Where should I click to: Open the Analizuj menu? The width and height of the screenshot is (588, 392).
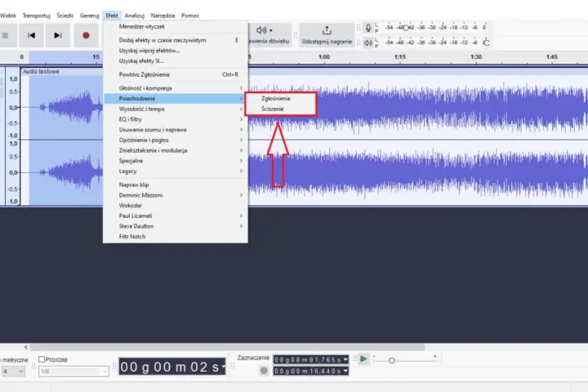[x=134, y=16]
